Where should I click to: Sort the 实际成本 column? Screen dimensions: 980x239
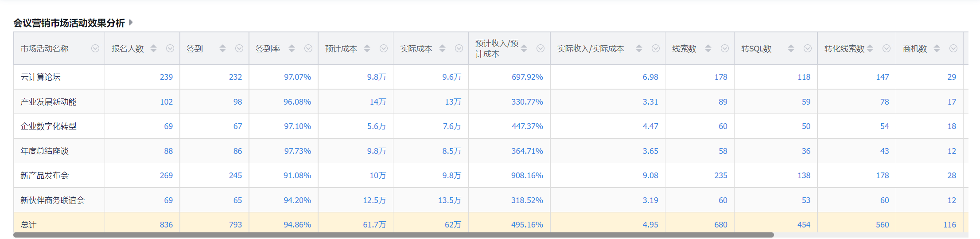tap(442, 48)
